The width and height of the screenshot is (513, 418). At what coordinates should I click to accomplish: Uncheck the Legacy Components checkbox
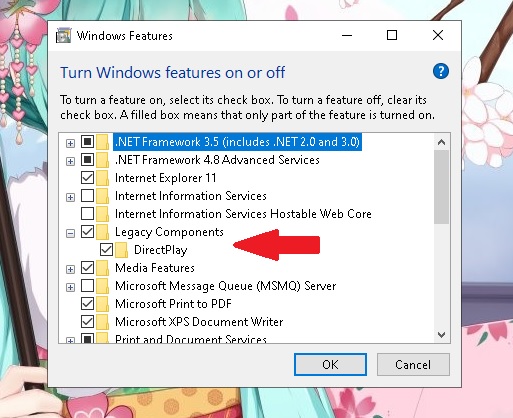click(87, 232)
